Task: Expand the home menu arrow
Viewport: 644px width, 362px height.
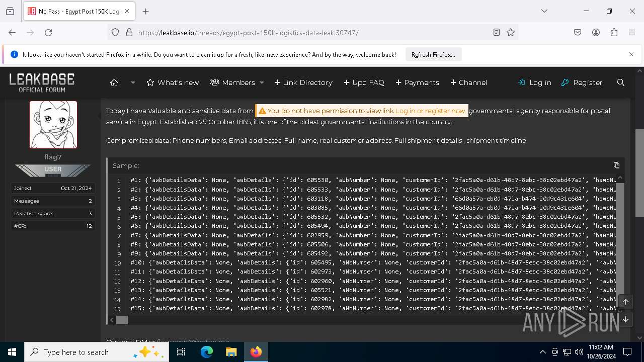Action: pyautogui.click(x=133, y=82)
